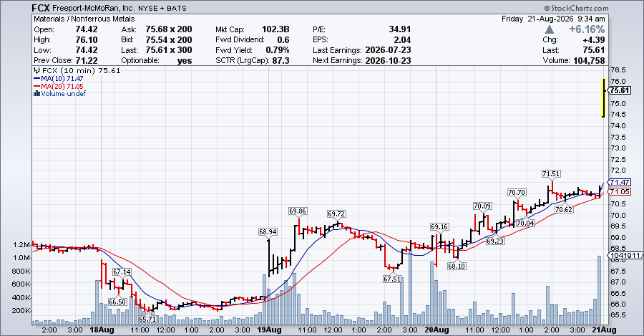Click the 20Aug date axis label

436,330
